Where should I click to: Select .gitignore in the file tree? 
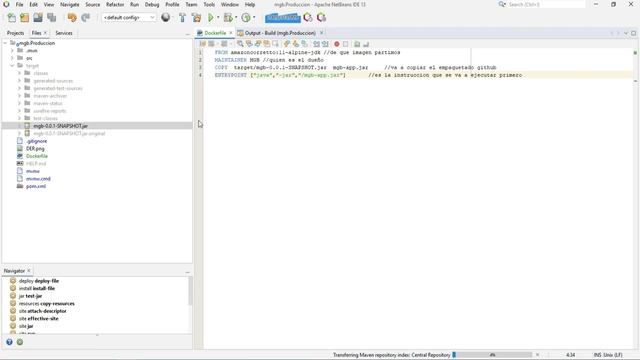tap(36, 141)
